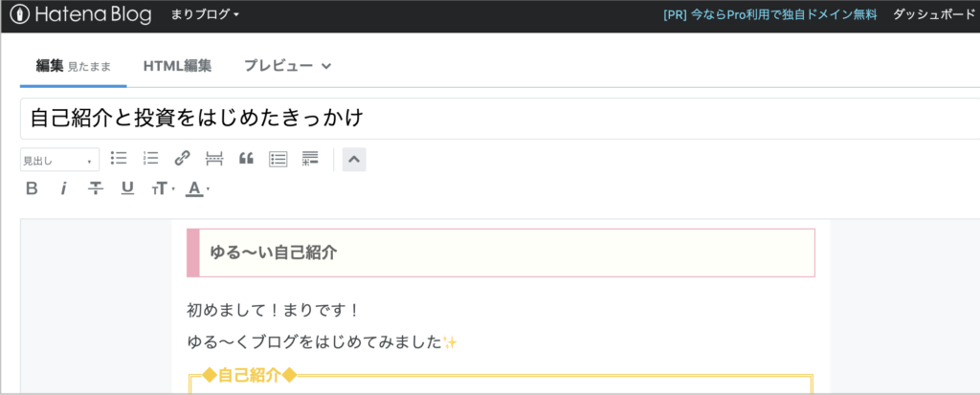Insert a bulleted list
Image resolution: width=980 pixels, height=395 pixels.
pos(118,159)
